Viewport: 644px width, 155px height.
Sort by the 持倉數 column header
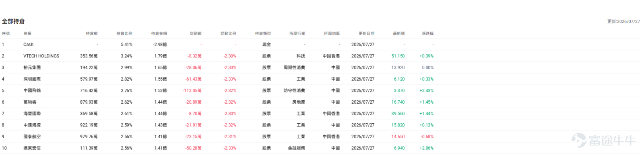(92, 33)
